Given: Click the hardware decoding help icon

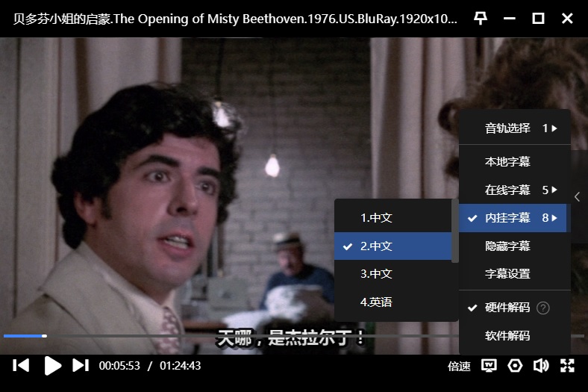Looking at the screenshot, I should [543, 308].
